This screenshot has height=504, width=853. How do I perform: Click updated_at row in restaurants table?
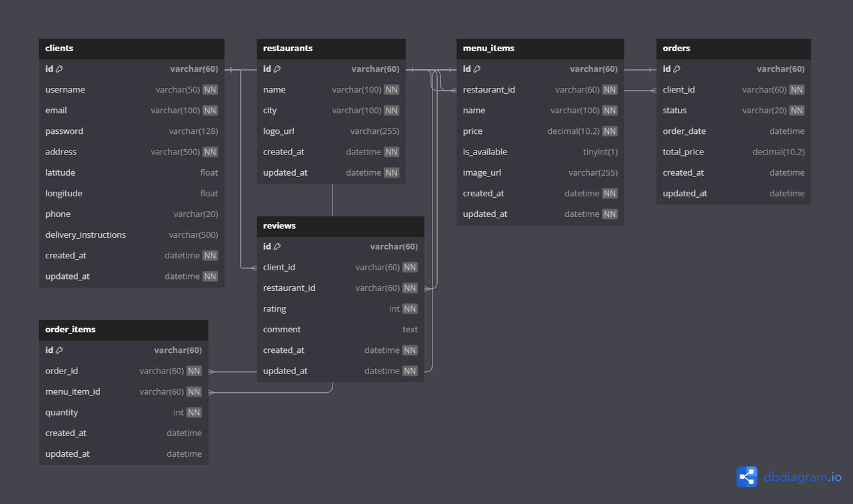point(331,172)
